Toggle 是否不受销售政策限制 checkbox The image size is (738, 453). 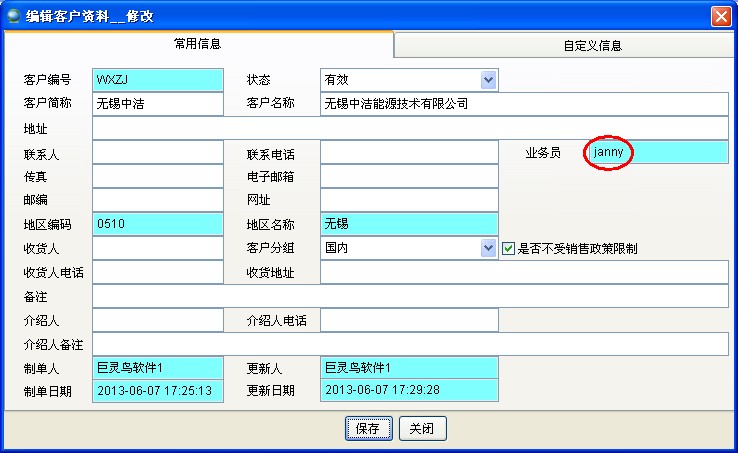[508, 248]
